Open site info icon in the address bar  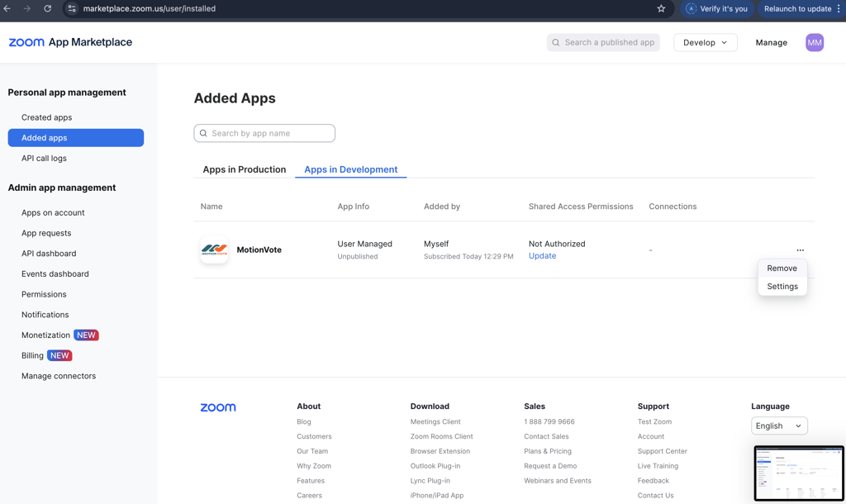pyautogui.click(x=72, y=8)
